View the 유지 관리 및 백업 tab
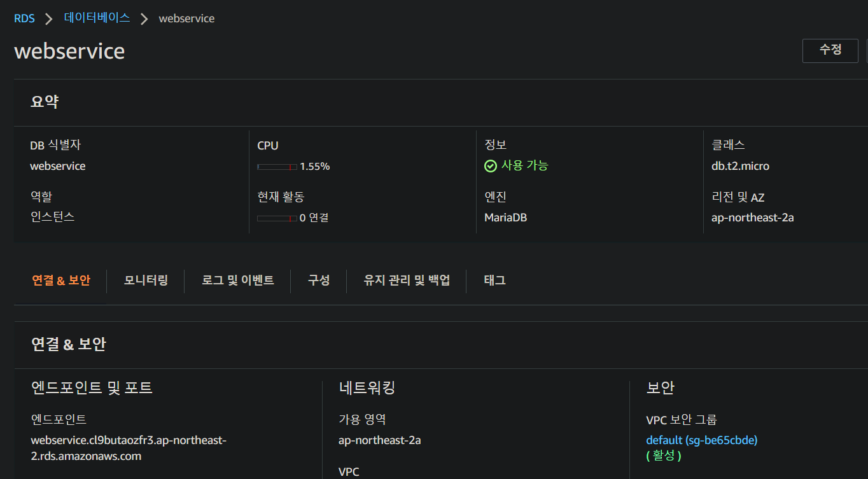Viewport: 868px width, 479px height. point(406,281)
